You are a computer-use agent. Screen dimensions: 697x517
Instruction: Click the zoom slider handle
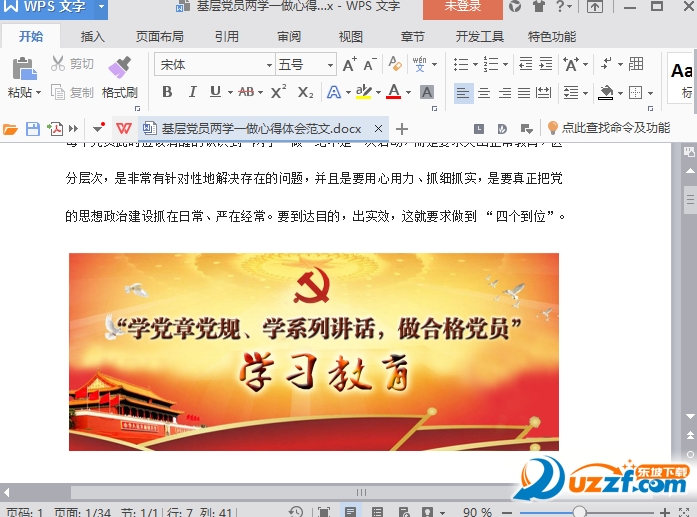point(579,512)
